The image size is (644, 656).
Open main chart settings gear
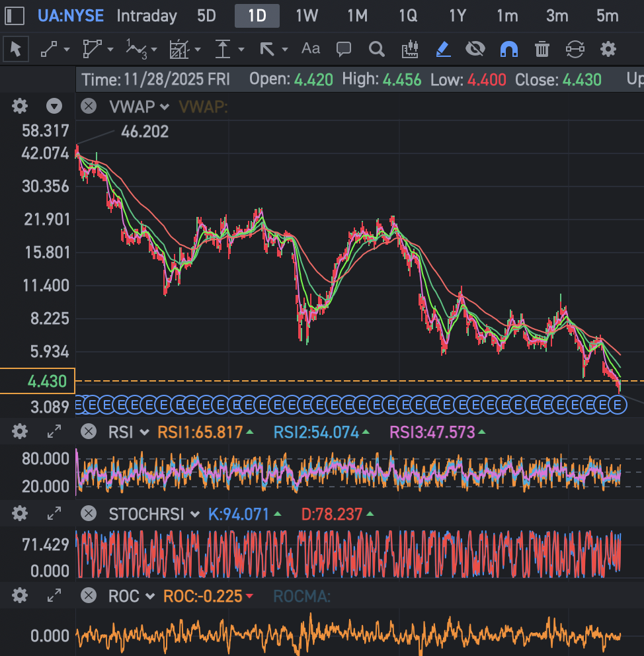tap(20, 106)
